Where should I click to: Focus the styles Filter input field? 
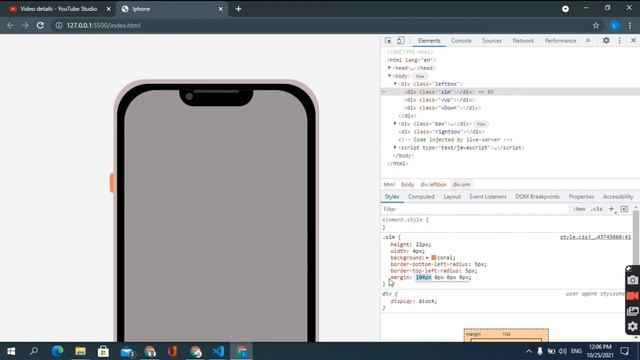(x=474, y=209)
